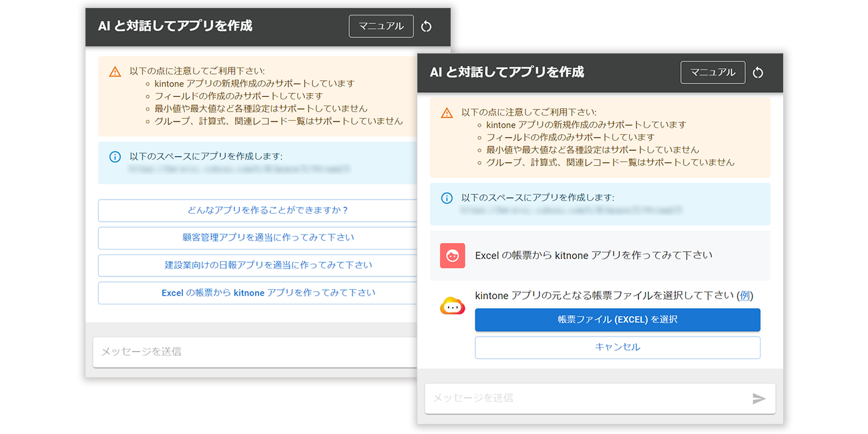Viewport: 868px width, 434px height.
Task: Click the キャンセル button
Action: [x=618, y=347]
